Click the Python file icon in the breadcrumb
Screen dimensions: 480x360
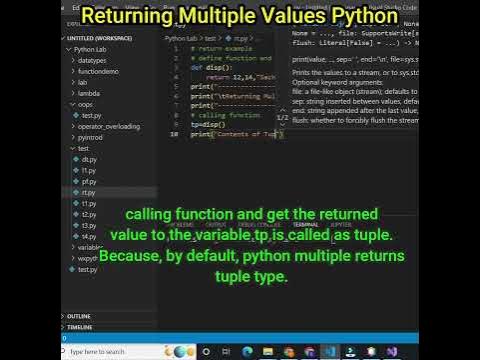tap(228, 38)
